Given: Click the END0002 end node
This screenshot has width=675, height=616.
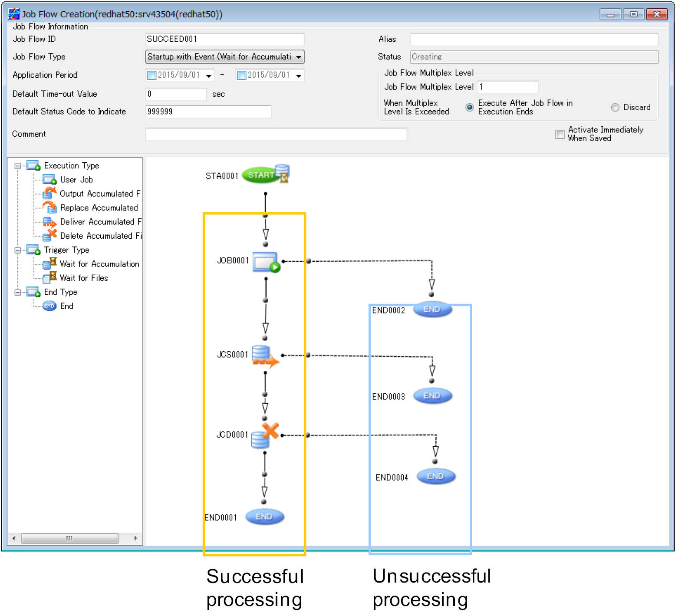Looking at the screenshot, I should 432,310.
